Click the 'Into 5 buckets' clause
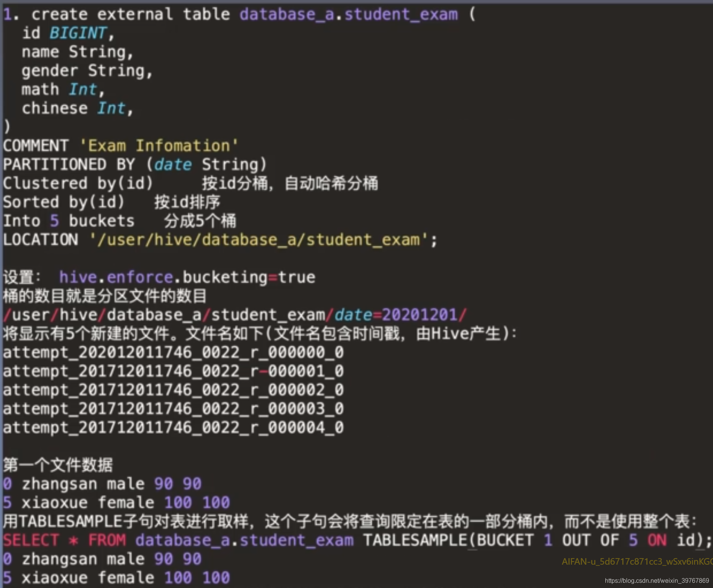Screen dimensions: 713x588 pyautogui.click(x=69, y=221)
